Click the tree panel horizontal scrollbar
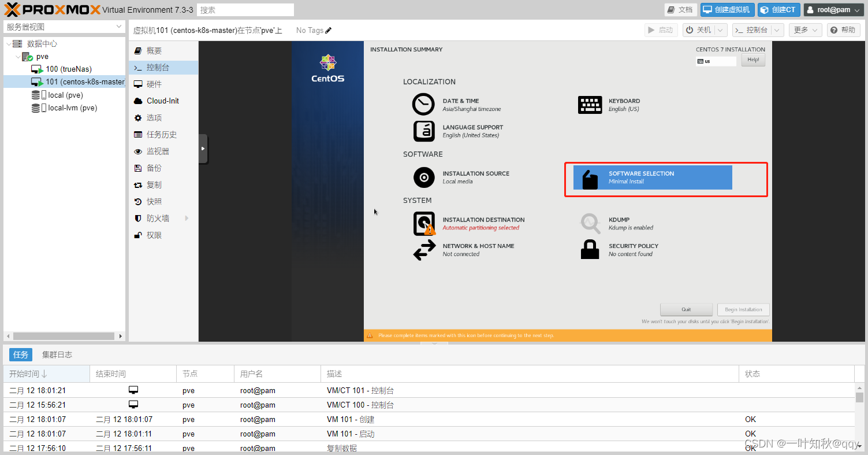Screen dimensions: 868x455 [x=64, y=336]
